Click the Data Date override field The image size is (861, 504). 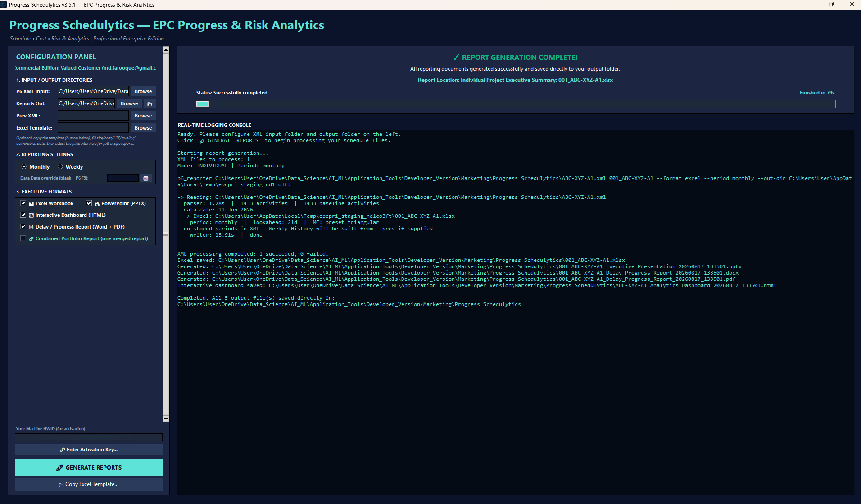click(x=123, y=178)
